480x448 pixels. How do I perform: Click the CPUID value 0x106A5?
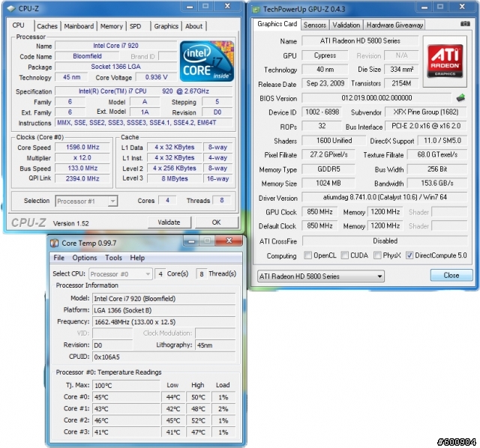164,357
